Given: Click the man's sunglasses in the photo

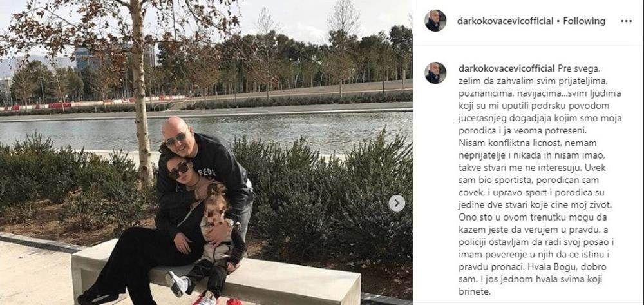Looking at the screenshot, I should pos(176,139).
